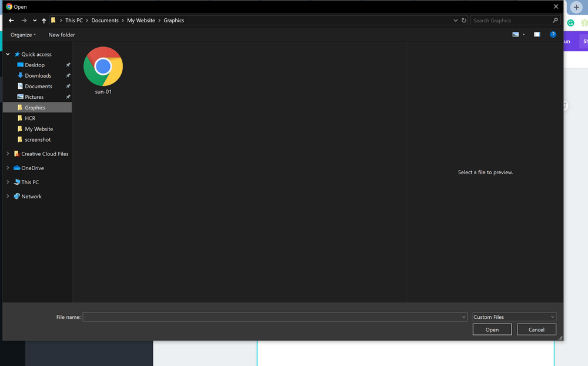This screenshot has height=366, width=588.
Task: Unpin Desktop using its pin icon
Action: point(68,65)
